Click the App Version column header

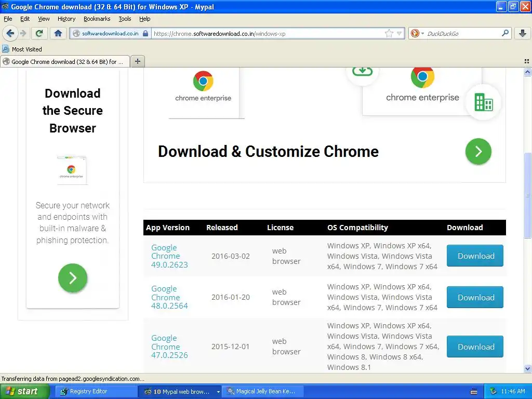[x=168, y=228]
